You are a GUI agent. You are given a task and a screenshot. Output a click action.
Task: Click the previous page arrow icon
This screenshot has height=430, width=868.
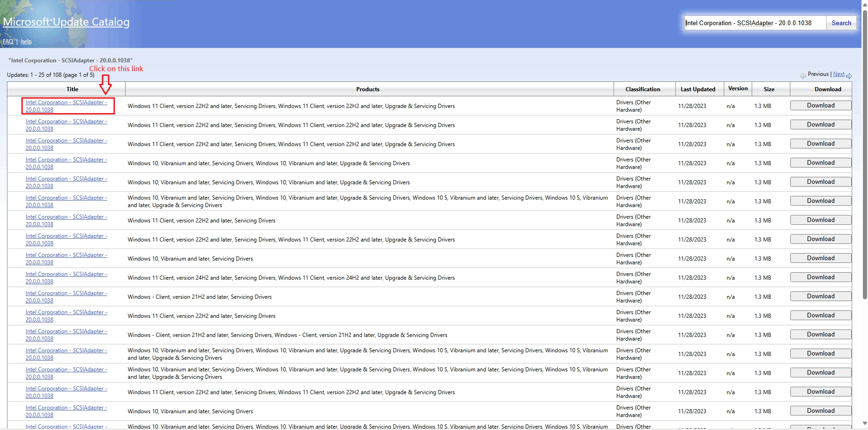coord(803,76)
